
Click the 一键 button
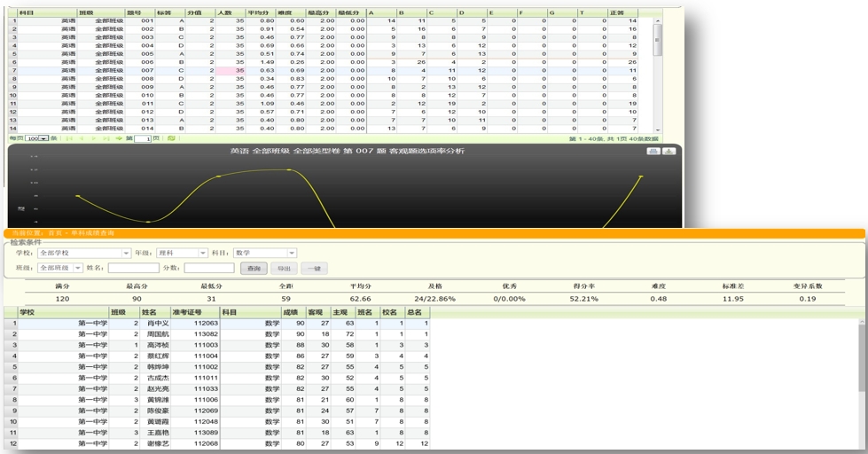pyautogui.click(x=315, y=269)
